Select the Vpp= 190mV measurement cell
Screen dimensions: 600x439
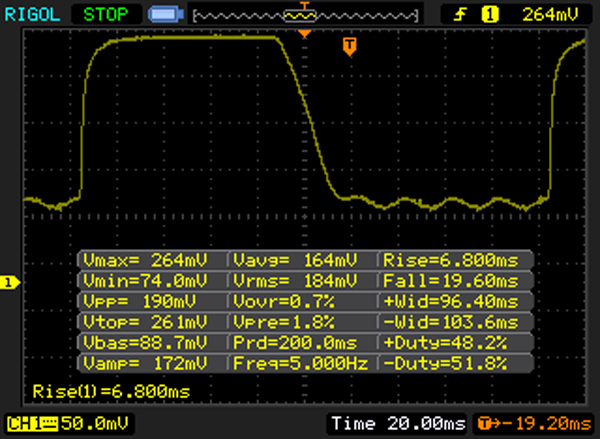(152, 300)
